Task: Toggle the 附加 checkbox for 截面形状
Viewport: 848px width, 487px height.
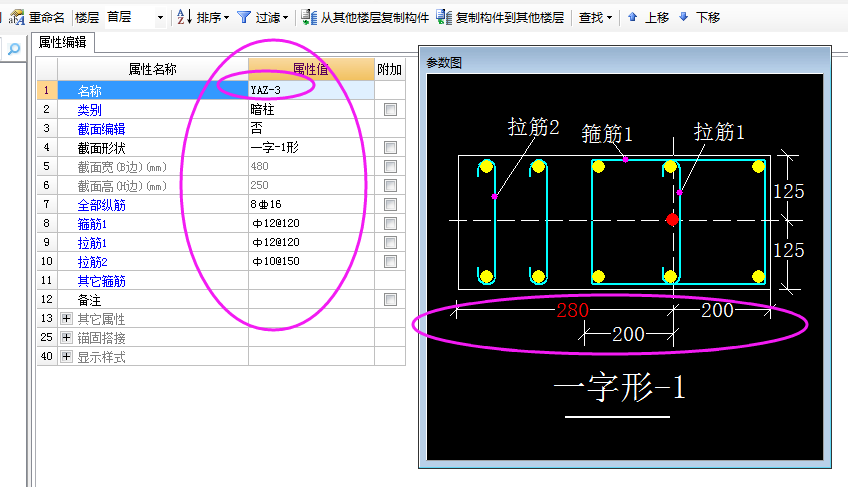Action: (390, 147)
